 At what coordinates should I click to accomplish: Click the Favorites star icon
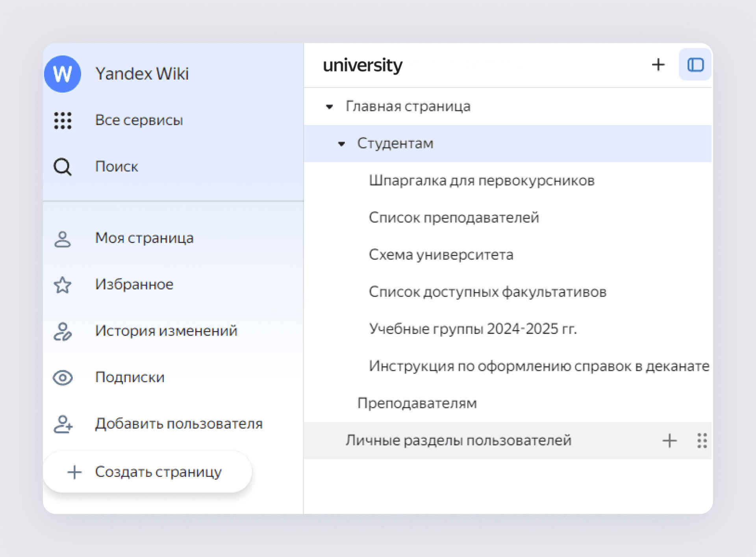point(63,285)
